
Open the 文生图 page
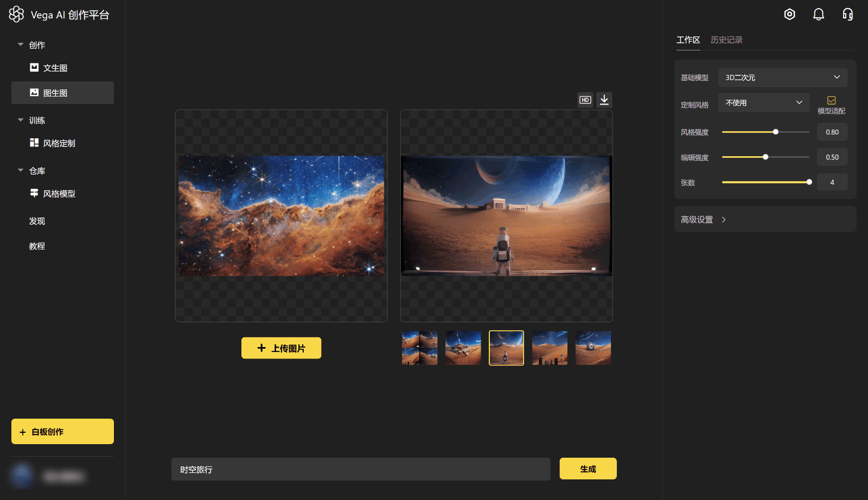(62, 68)
